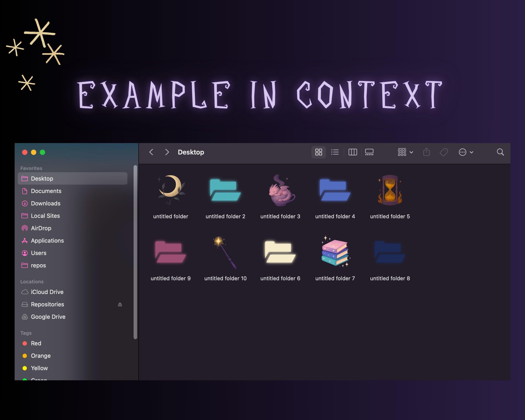Open Local Sites in the sidebar
The height and width of the screenshot is (420, 525).
[x=73, y=216]
